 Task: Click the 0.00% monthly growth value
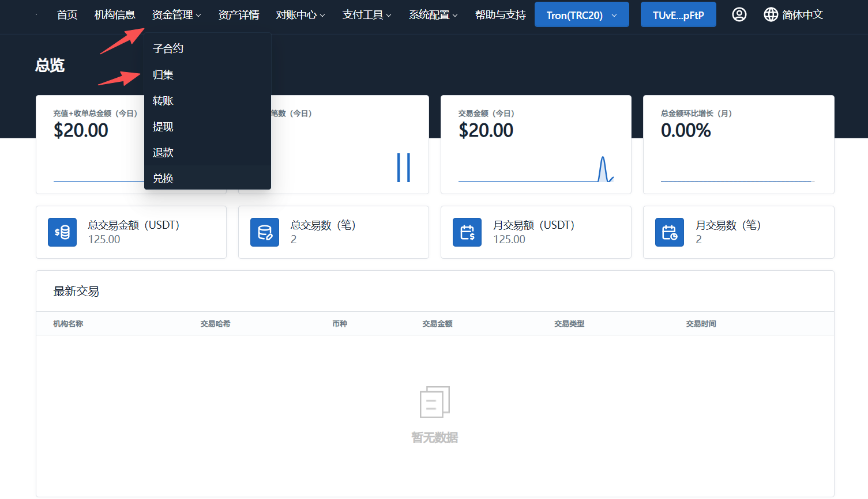[686, 130]
